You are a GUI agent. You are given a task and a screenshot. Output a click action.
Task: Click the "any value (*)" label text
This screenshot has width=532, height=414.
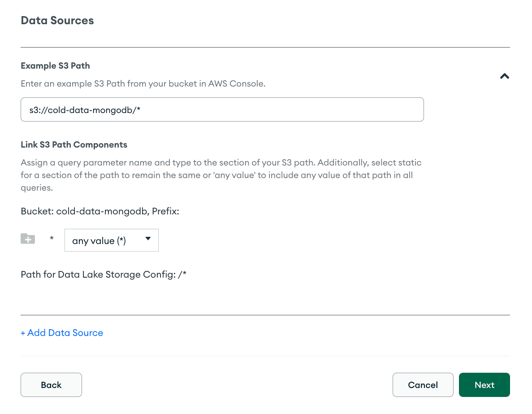click(99, 241)
